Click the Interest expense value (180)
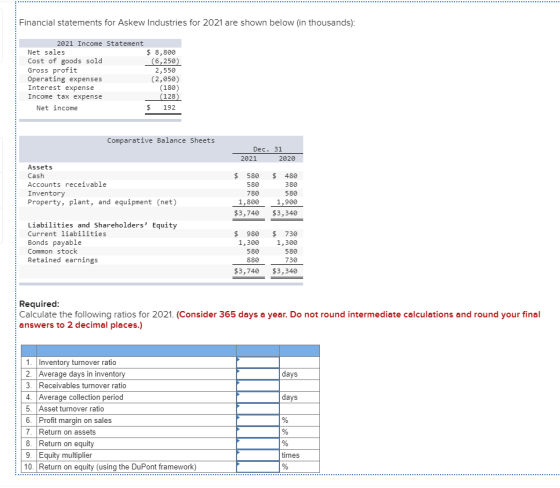The width and height of the screenshot is (560, 488). (169, 88)
